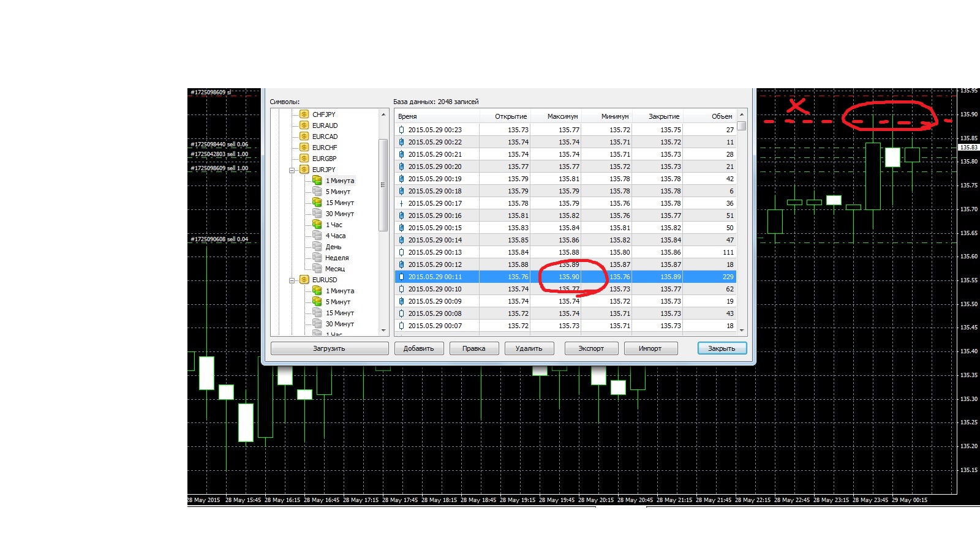Click close value 135.75 in the 00:23 row

671,130
